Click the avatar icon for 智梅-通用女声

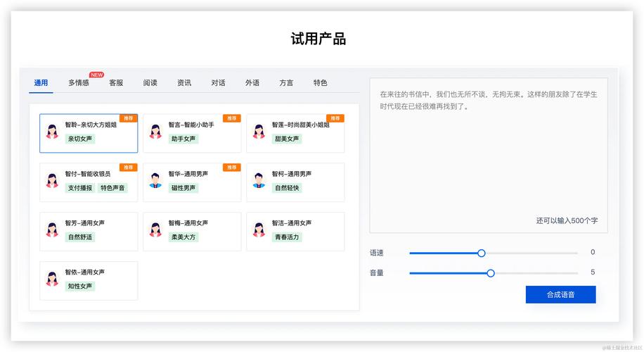pos(155,230)
